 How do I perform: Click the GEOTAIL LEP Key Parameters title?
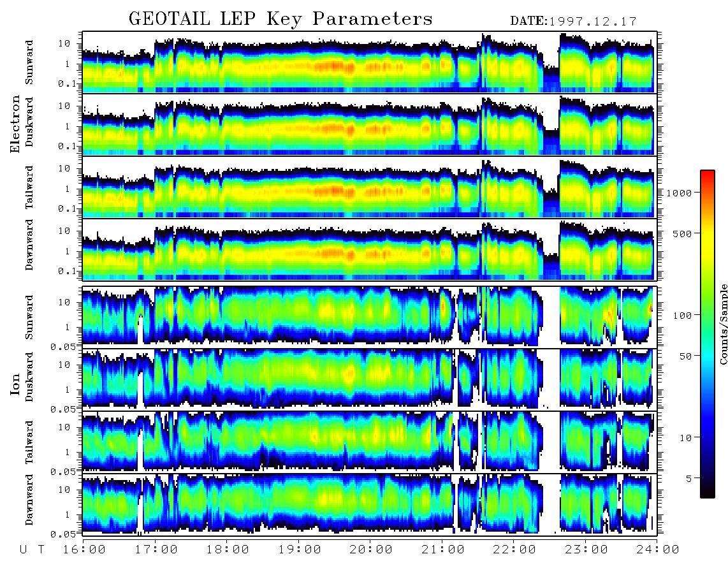(280, 19)
